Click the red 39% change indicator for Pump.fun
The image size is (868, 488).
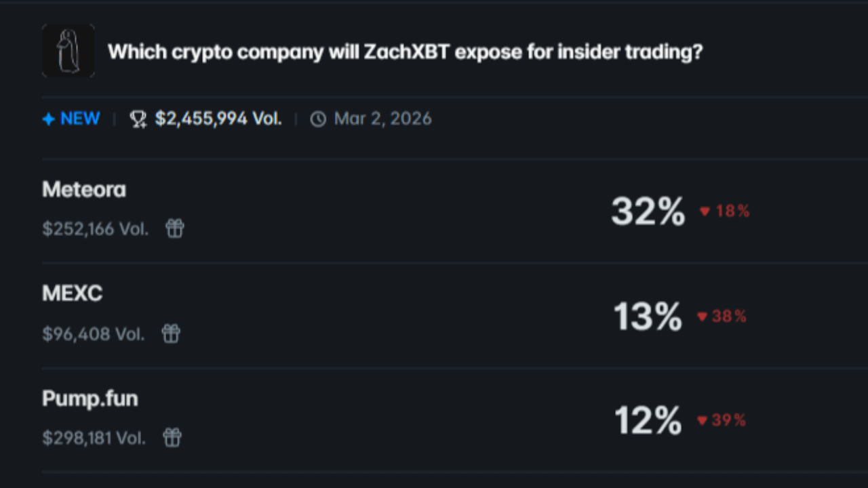coord(722,420)
